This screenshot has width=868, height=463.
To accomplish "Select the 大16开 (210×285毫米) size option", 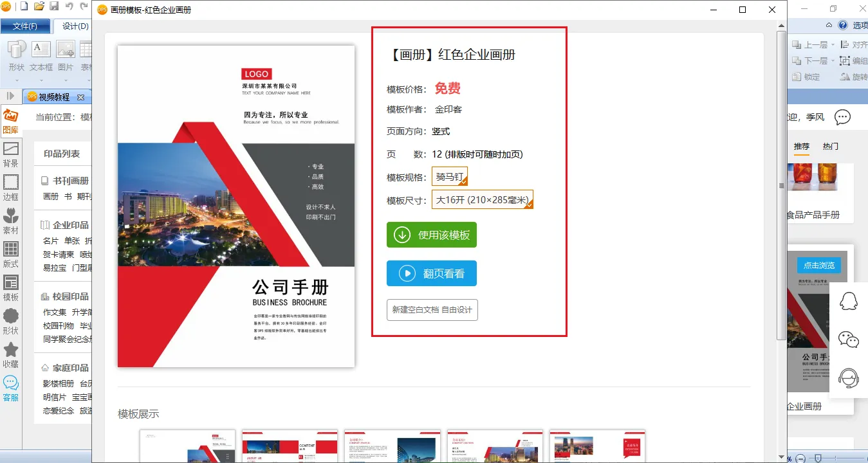I will point(482,199).
